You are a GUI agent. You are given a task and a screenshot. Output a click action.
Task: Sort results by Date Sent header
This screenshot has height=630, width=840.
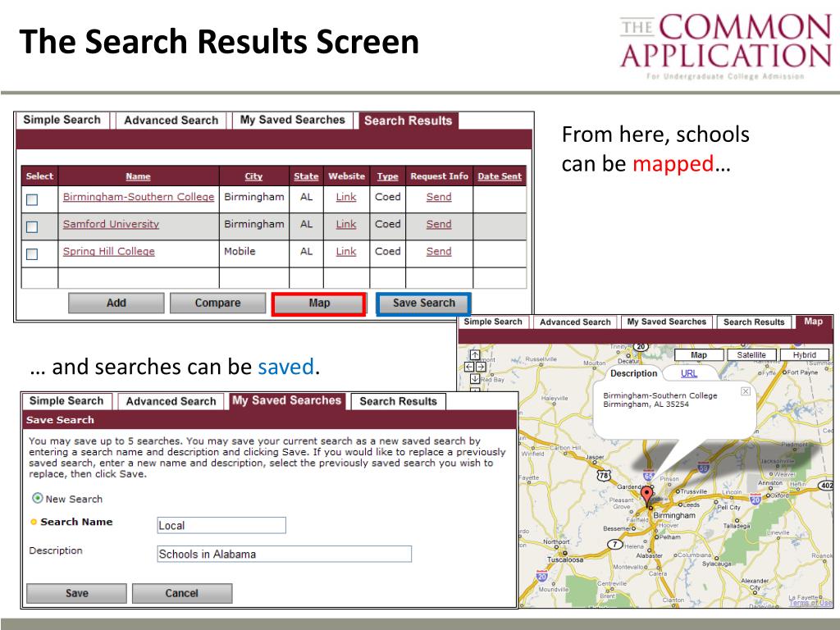(x=500, y=176)
